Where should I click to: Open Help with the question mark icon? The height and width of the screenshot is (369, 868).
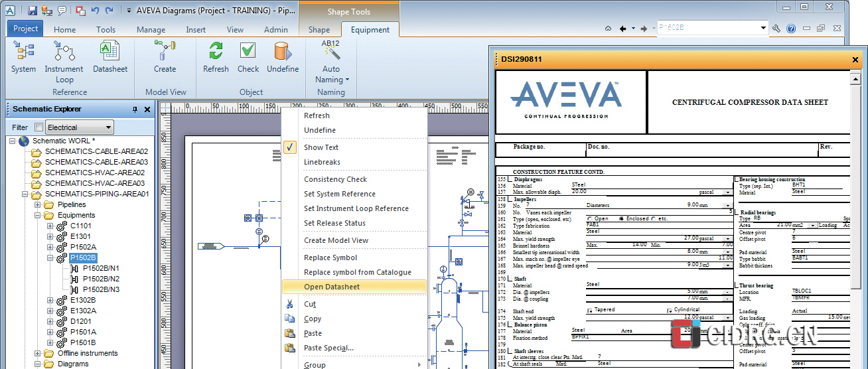coord(791,29)
